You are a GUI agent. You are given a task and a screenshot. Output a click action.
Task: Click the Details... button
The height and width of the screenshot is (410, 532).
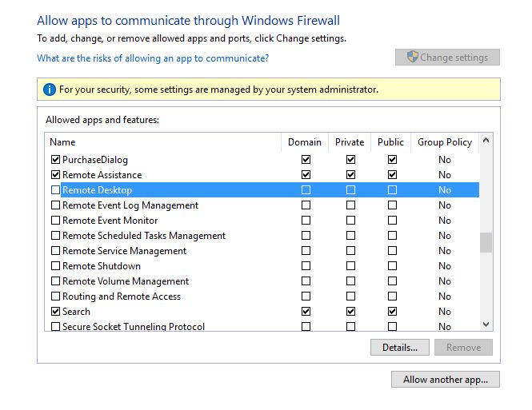[x=400, y=348]
